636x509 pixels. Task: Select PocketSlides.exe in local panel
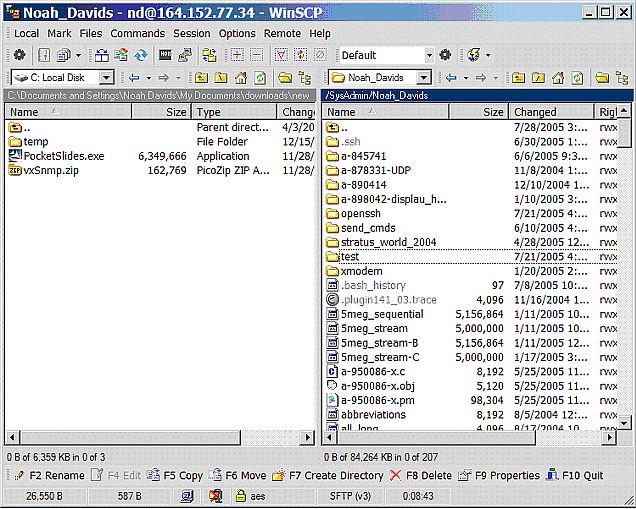(x=56, y=156)
